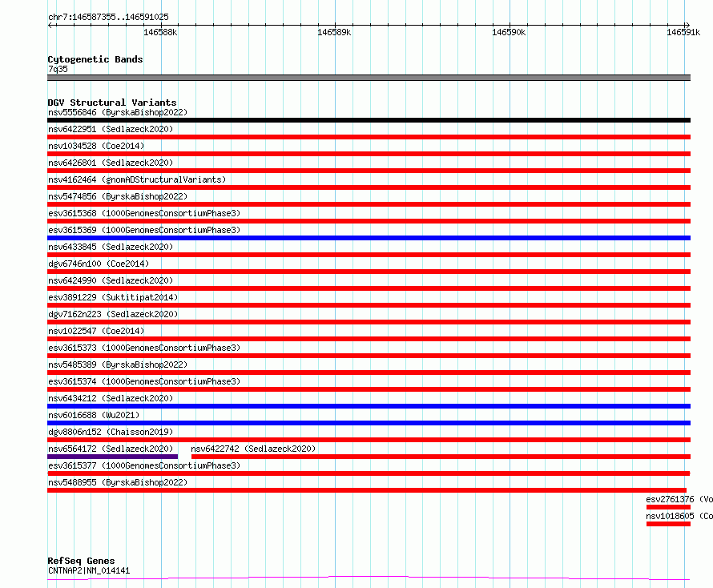Click the blue bar under nsv6434212

(369, 406)
